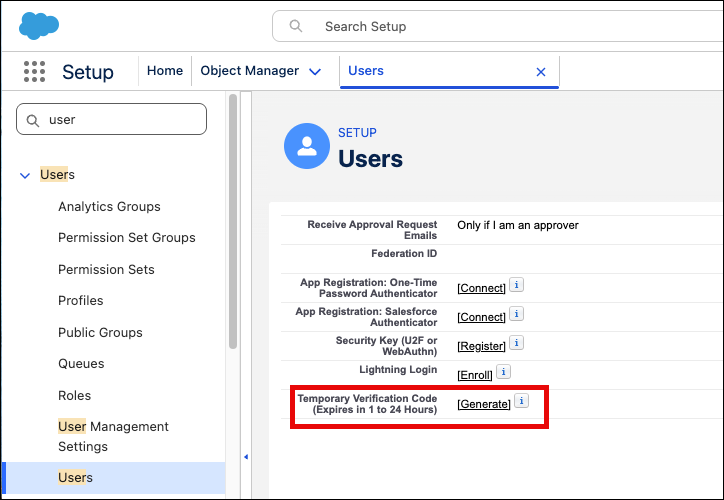Click the large Users page heading
The image size is (724, 500).
point(370,159)
